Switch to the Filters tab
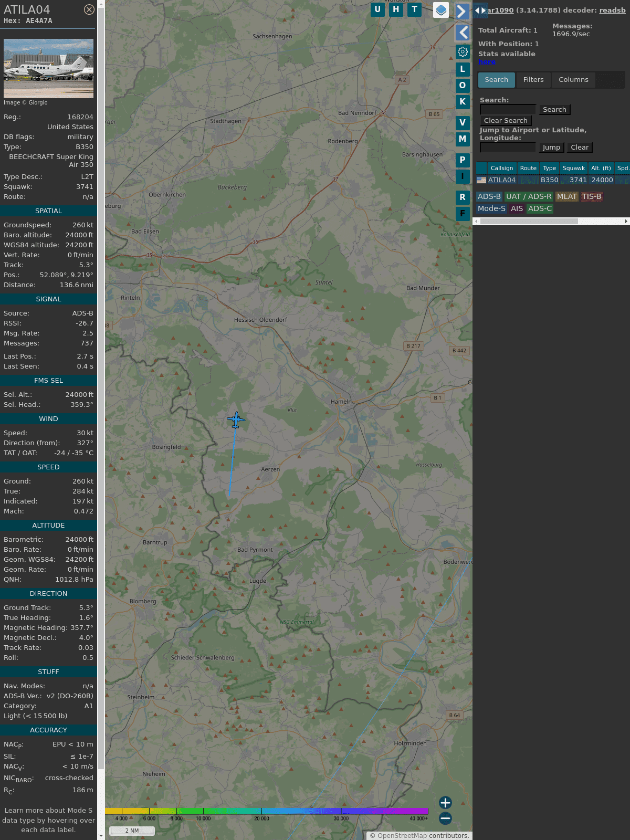The height and width of the screenshot is (840, 630). (x=533, y=80)
